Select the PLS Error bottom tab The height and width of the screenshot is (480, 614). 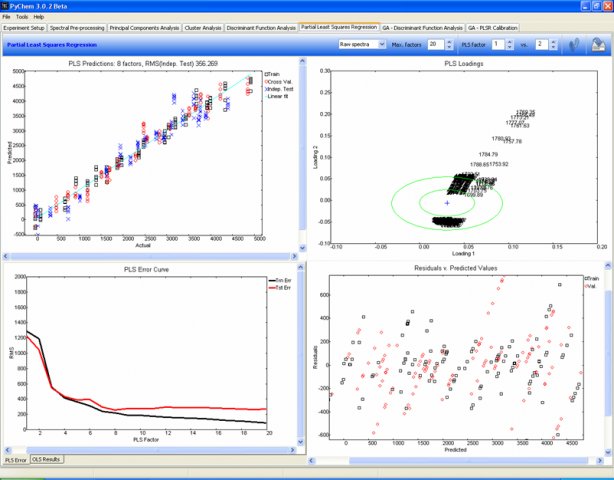point(16,460)
